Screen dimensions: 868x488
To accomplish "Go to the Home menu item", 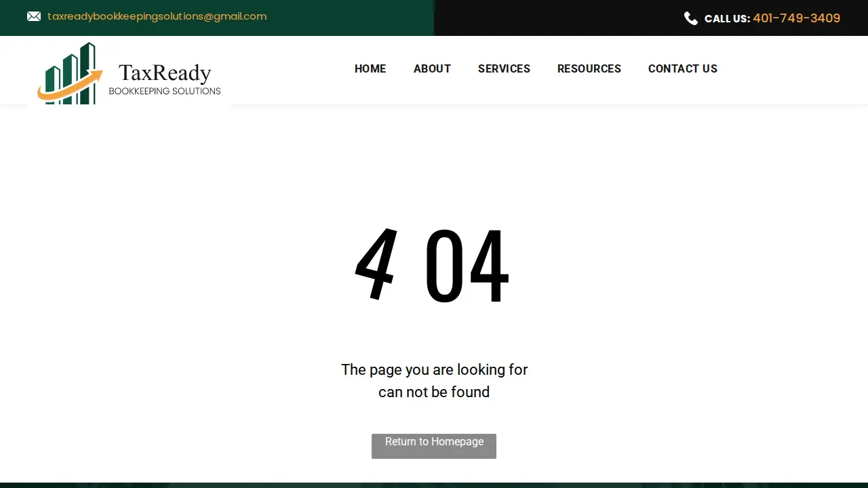I will tap(370, 68).
